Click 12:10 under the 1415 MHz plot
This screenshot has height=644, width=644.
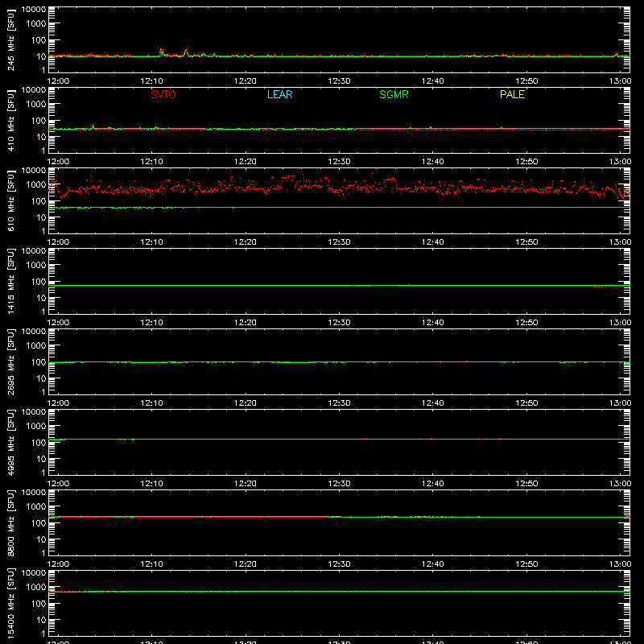coord(151,323)
